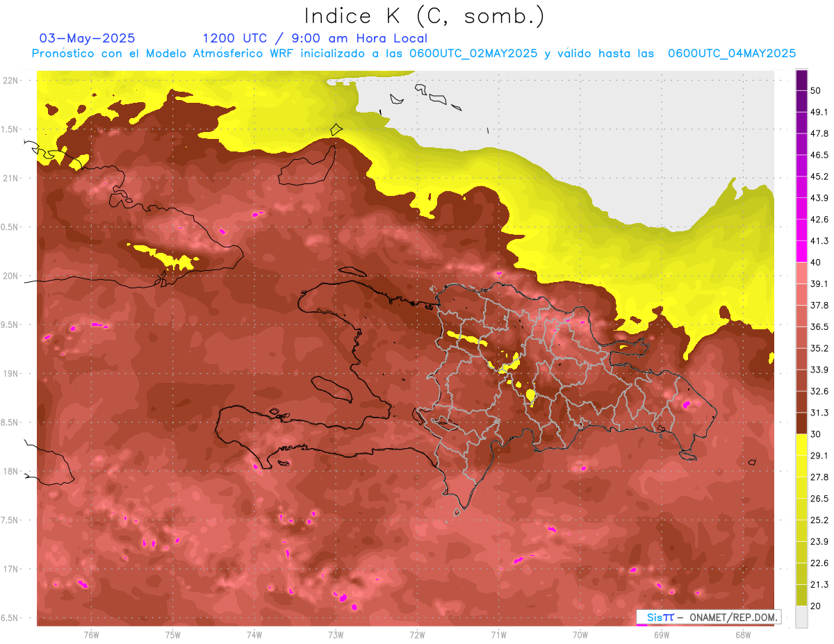Click the 37.8 color scale value
The image size is (834, 644).
coord(819,305)
